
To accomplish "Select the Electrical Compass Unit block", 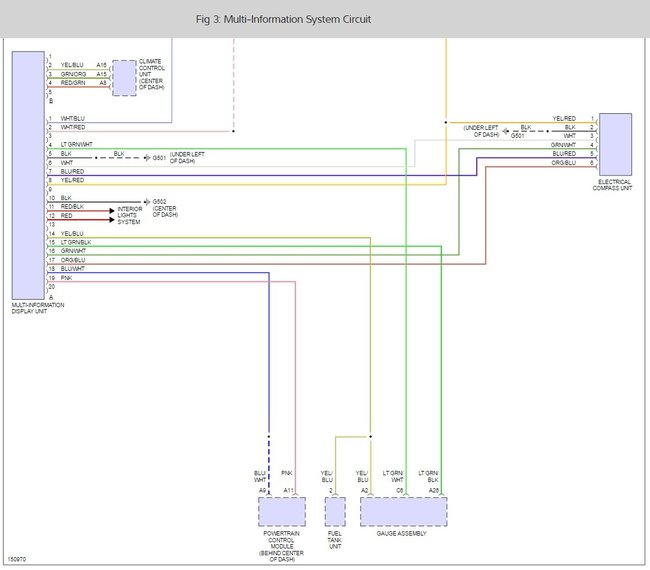I will point(615,144).
